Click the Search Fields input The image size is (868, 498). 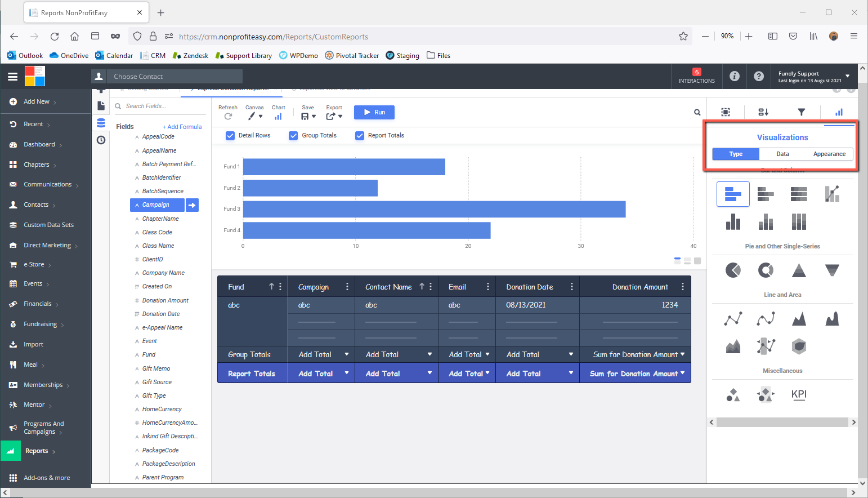click(x=160, y=106)
